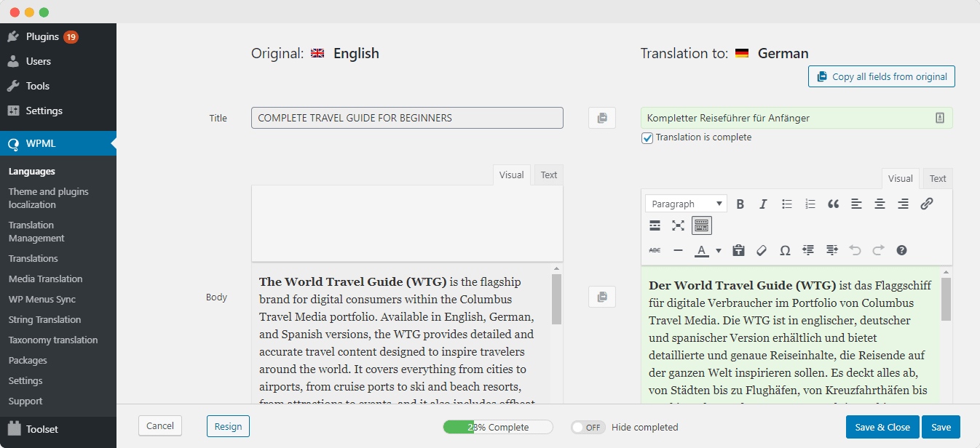Insert a special character with the Omega icon
This screenshot has width=980, height=448.
tap(785, 249)
